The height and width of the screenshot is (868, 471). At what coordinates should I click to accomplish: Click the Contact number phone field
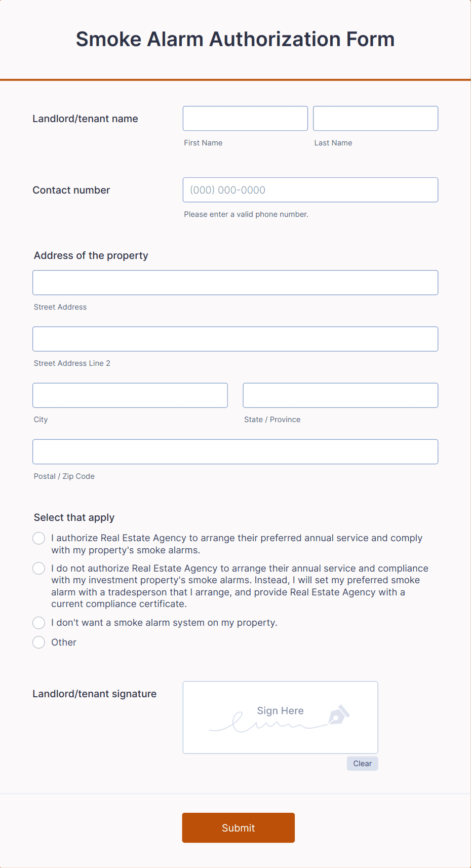(x=310, y=190)
